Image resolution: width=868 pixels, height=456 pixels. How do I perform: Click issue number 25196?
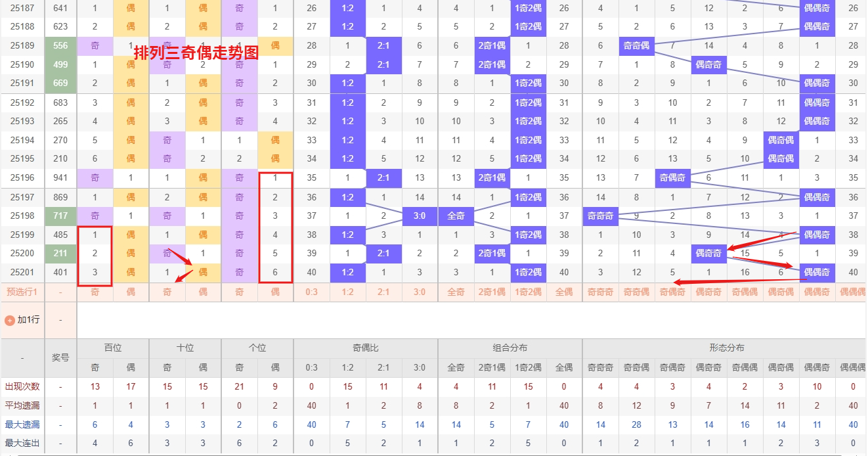click(x=22, y=177)
